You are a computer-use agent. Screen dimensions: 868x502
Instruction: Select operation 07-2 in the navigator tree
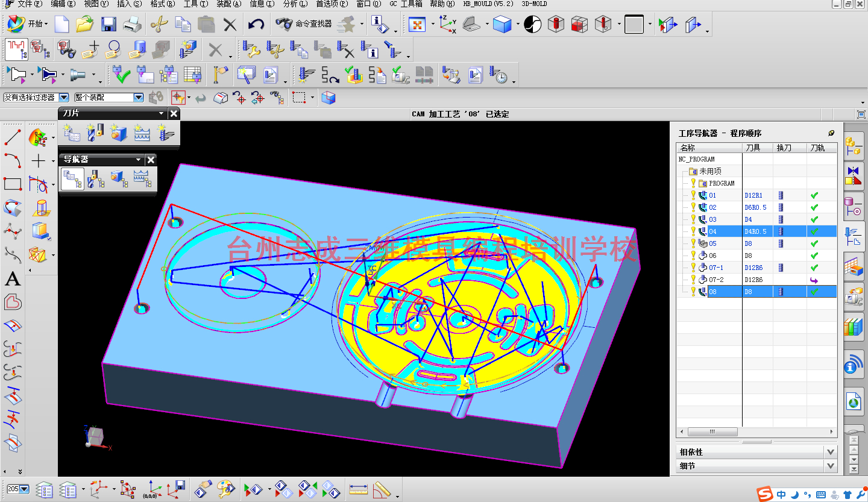(x=716, y=280)
